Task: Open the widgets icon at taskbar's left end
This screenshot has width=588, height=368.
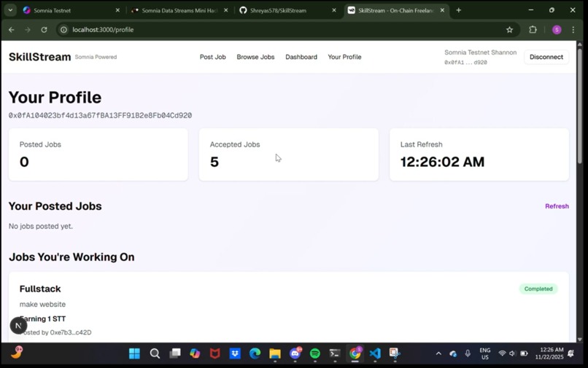Action: tap(17, 353)
